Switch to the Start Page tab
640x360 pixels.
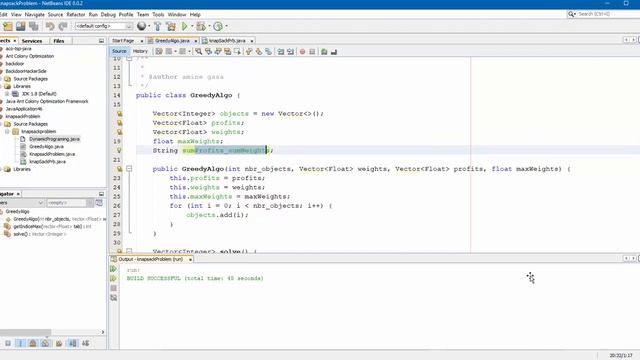(x=123, y=41)
